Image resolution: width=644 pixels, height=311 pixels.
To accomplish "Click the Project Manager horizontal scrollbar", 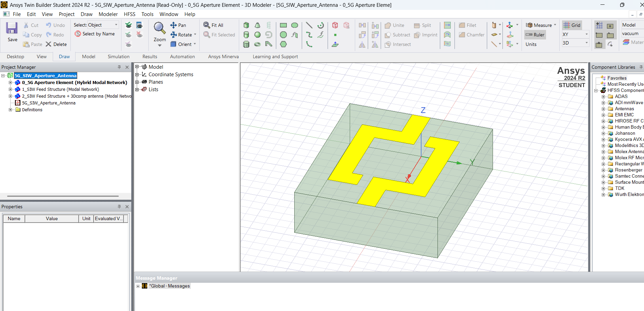I will [63, 196].
